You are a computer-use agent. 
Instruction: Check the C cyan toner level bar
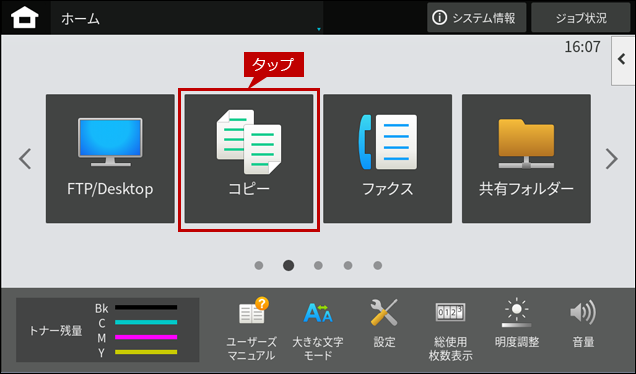coord(146,322)
